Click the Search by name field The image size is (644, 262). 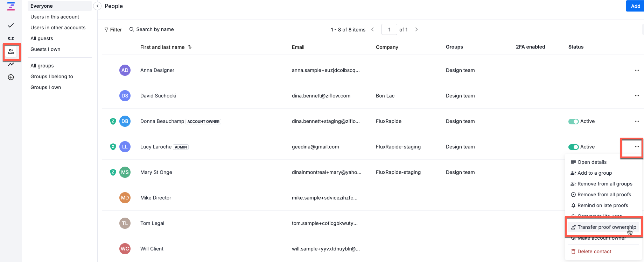[x=152, y=29]
